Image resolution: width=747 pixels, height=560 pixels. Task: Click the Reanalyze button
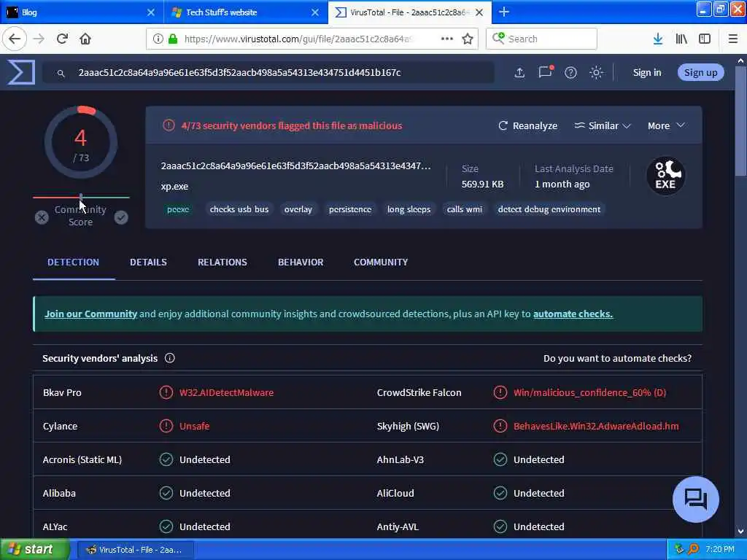pos(528,125)
